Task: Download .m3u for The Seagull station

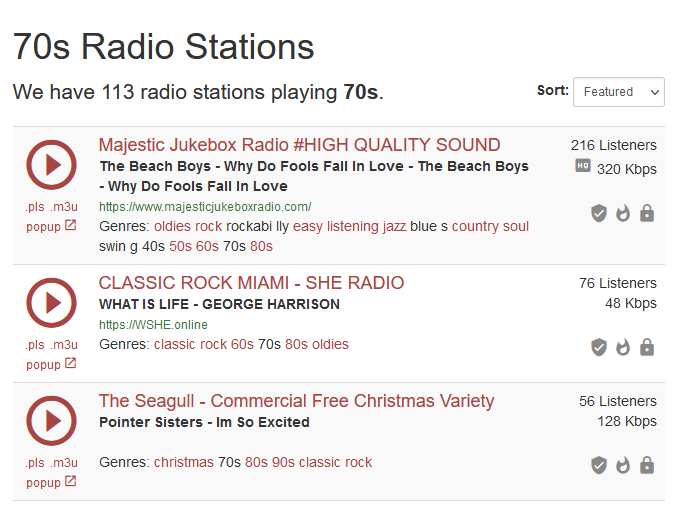Action: (x=64, y=463)
